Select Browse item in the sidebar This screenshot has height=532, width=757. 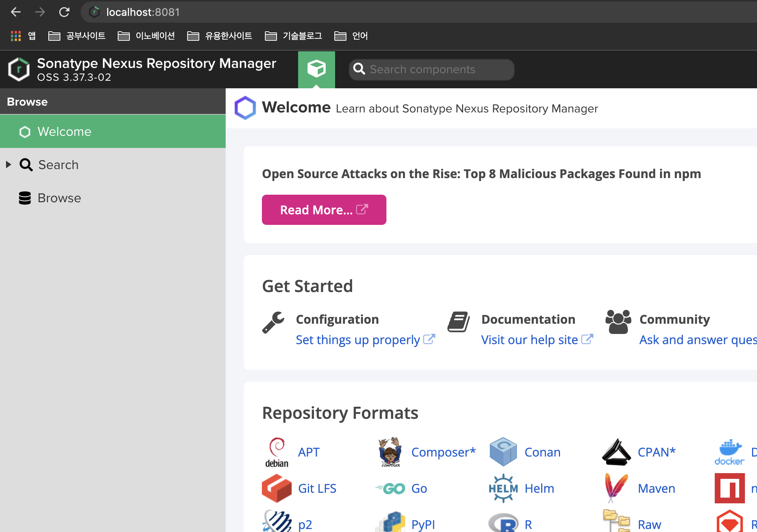pos(59,198)
